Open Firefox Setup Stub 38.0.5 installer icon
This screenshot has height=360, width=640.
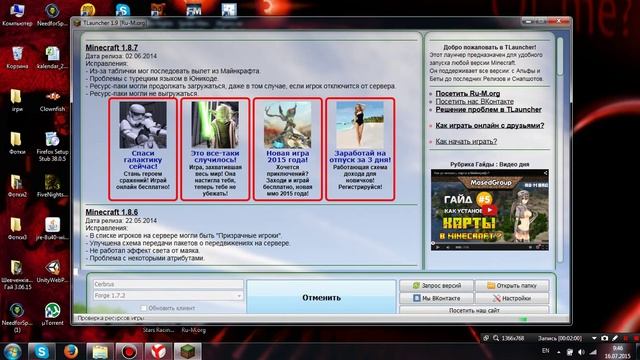pos(52,146)
